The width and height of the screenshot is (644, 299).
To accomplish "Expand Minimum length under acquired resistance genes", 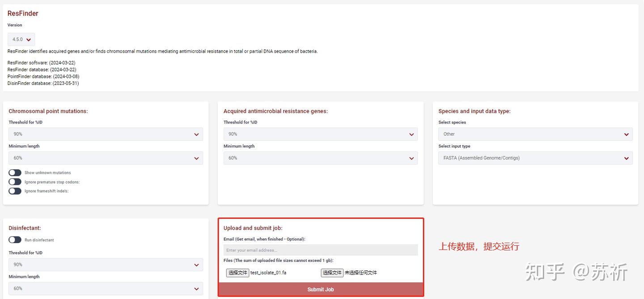I will pos(321,158).
